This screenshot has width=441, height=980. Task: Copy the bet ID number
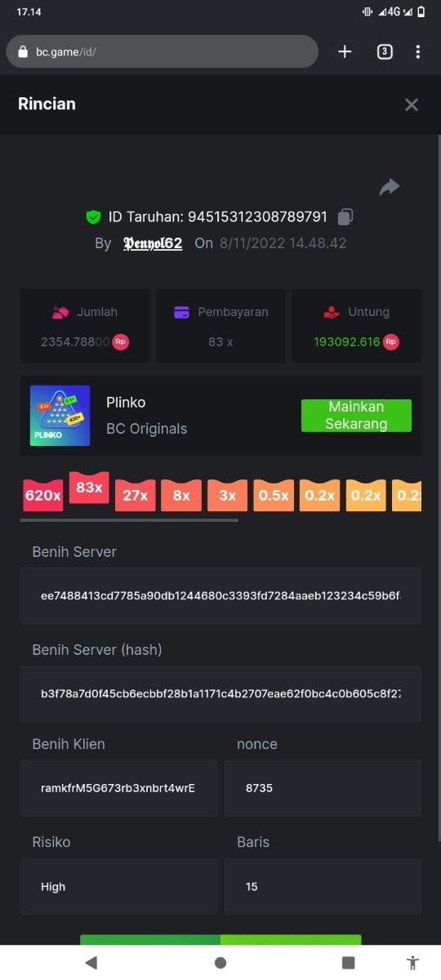tap(345, 217)
